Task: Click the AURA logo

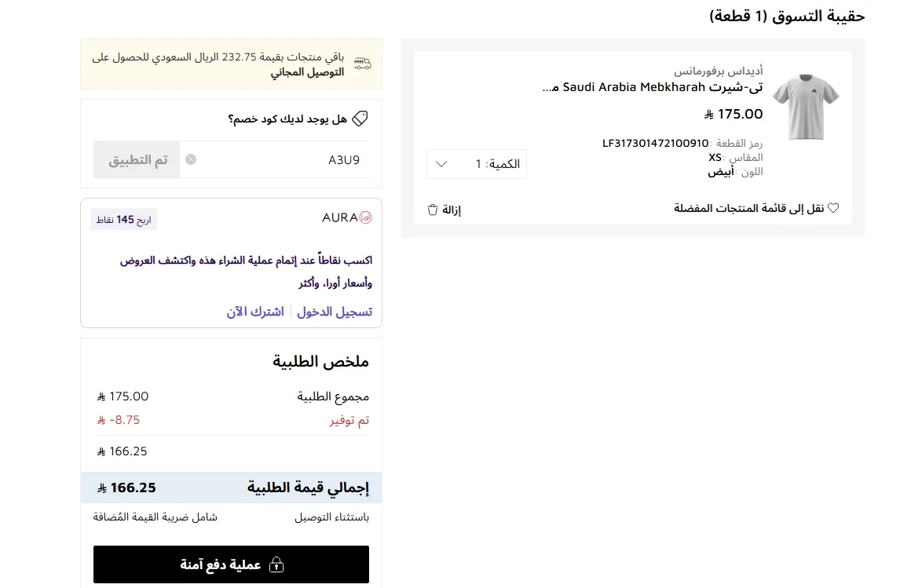Action: click(347, 217)
